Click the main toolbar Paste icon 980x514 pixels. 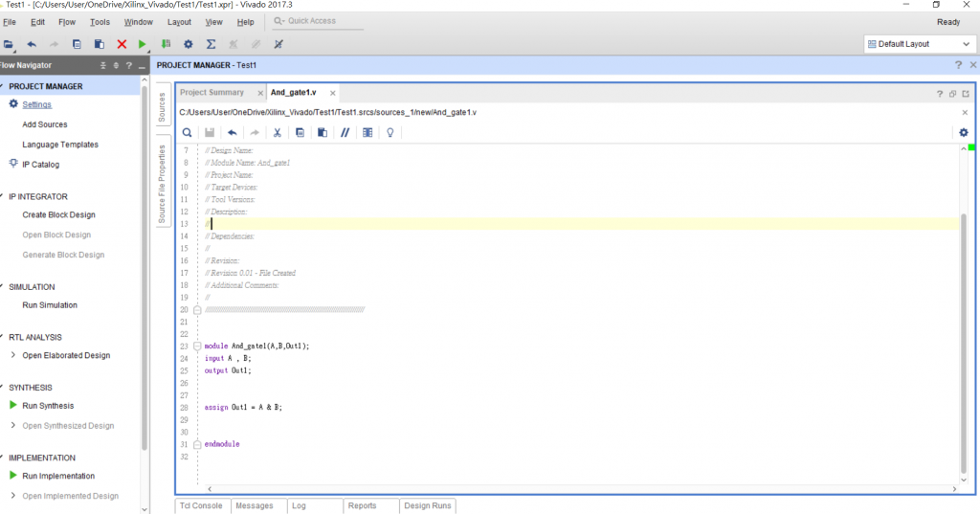pos(99,44)
